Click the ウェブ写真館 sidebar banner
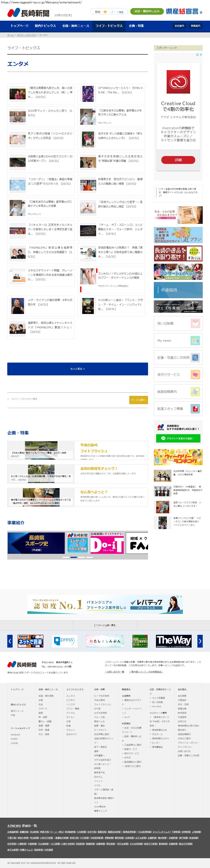The height and width of the screenshot is (868, 210). click(178, 306)
